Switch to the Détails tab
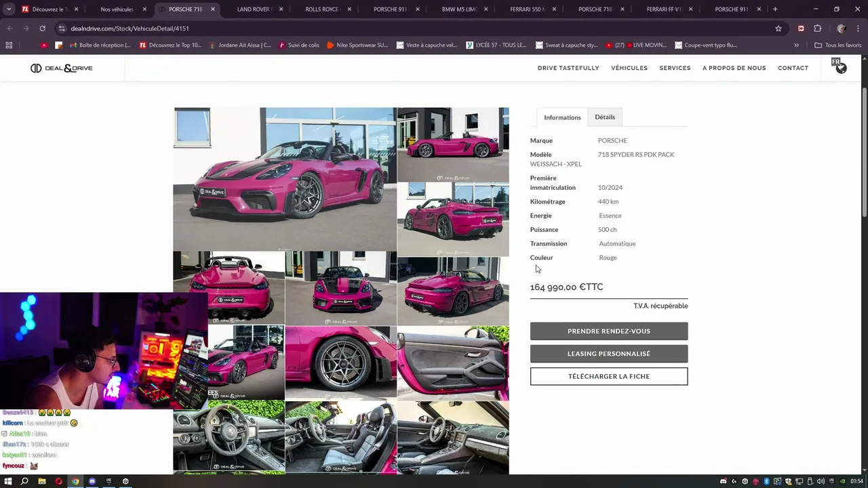This screenshot has width=868, height=488. click(x=605, y=117)
